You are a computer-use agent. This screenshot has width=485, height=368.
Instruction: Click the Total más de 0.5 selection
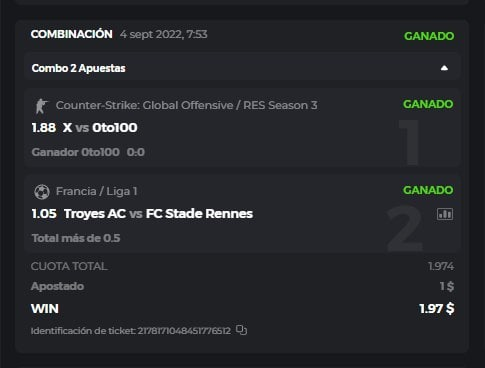[76, 238]
